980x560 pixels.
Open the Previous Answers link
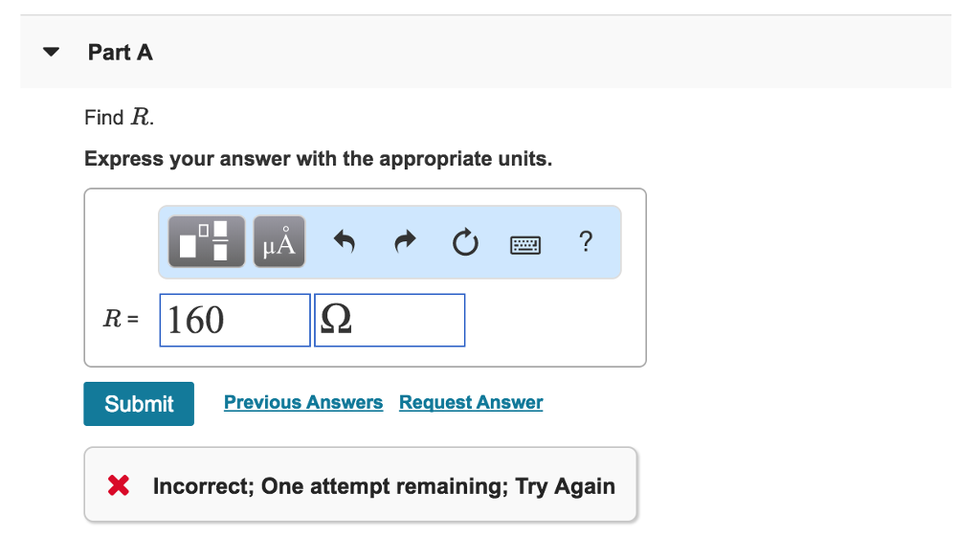(x=303, y=403)
